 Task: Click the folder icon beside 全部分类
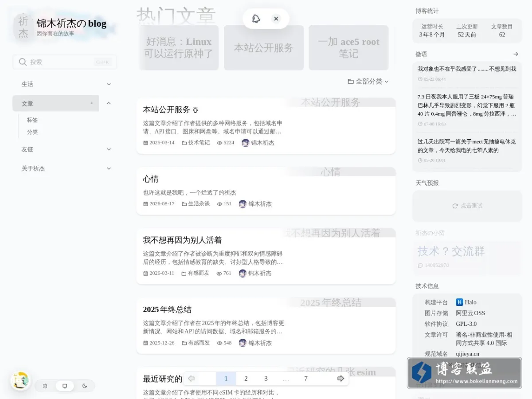coord(351,82)
